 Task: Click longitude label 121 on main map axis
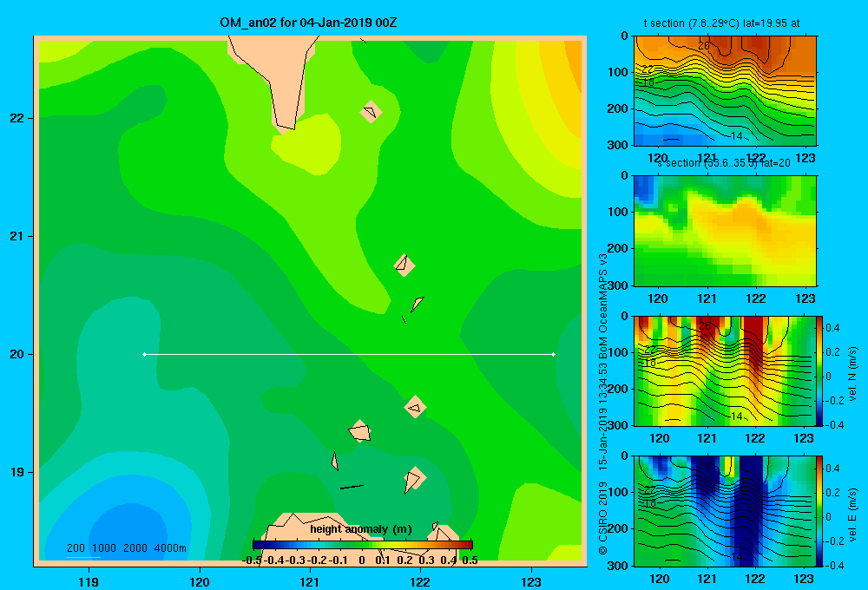[310, 581]
